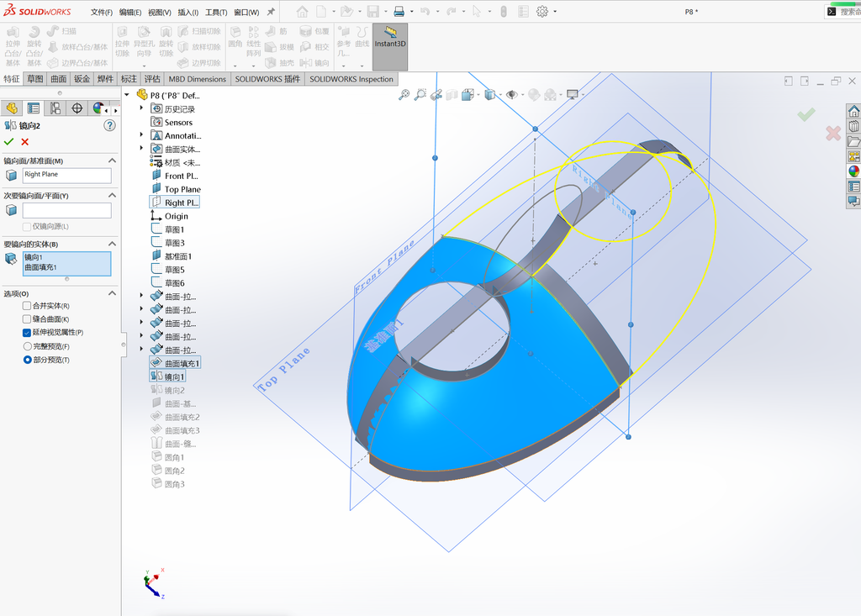The height and width of the screenshot is (616, 861).
Task: Toggle the Instant3D tool
Action: tap(390, 47)
